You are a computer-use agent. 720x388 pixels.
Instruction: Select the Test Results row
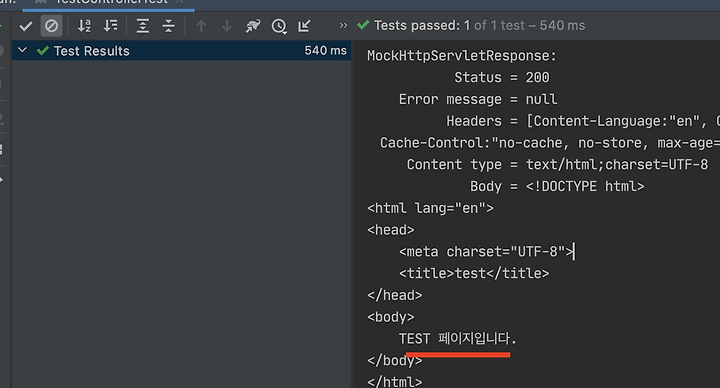click(x=181, y=51)
